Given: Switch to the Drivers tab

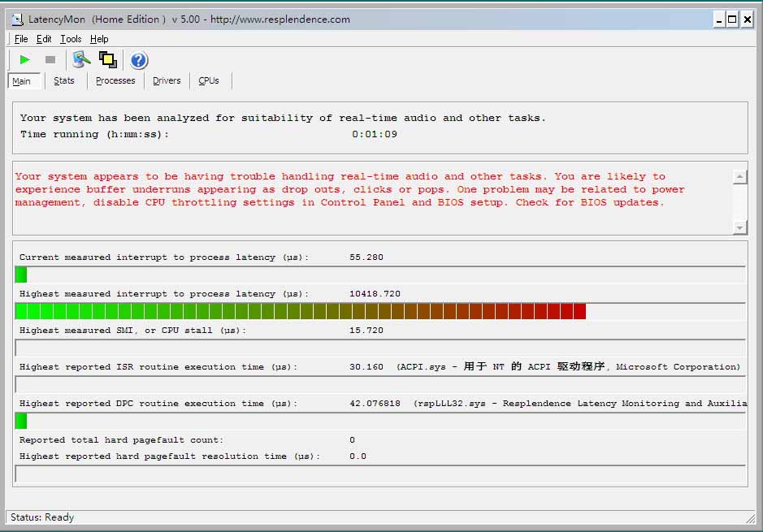Looking at the screenshot, I should (x=167, y=80).
